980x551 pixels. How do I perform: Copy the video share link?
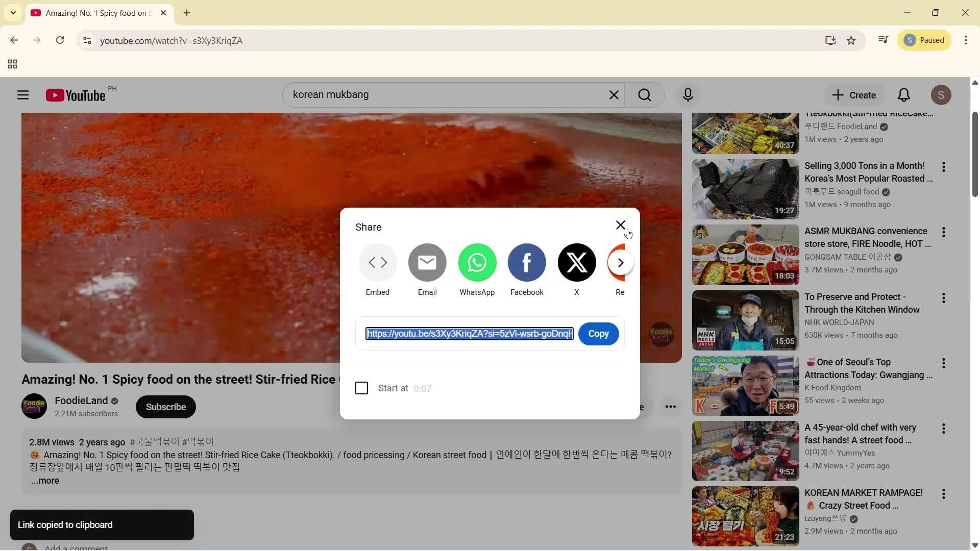(x=598, y=333)
